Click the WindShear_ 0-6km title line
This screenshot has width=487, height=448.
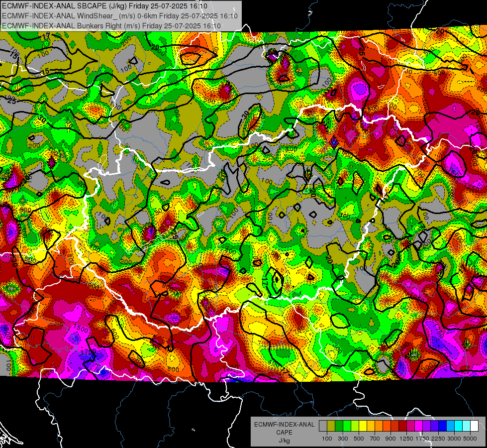pyautogui.click(x=119, y=16)
